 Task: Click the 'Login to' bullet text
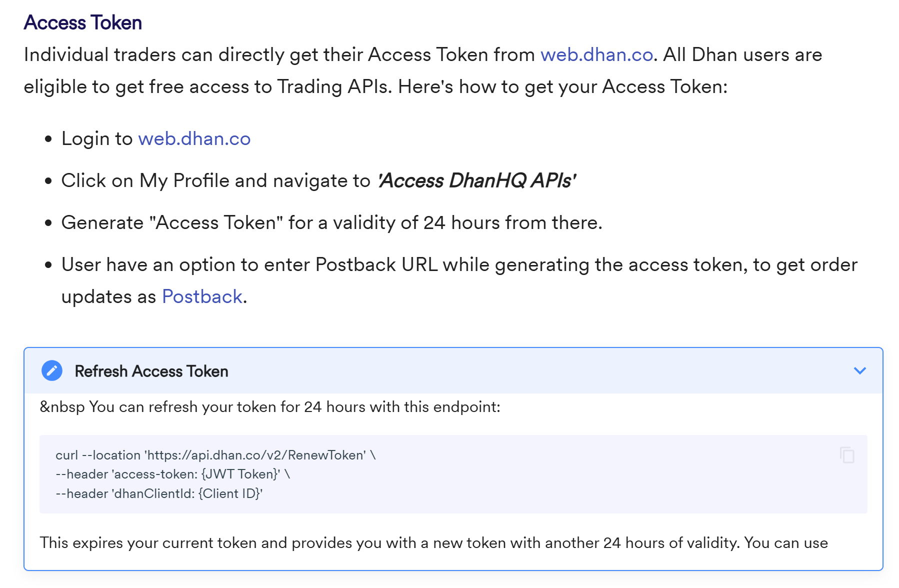(x=96, y=138)
